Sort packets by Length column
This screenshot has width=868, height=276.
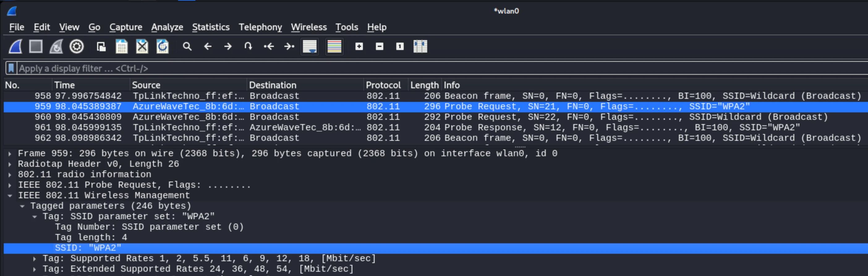[x=424, y=85]
